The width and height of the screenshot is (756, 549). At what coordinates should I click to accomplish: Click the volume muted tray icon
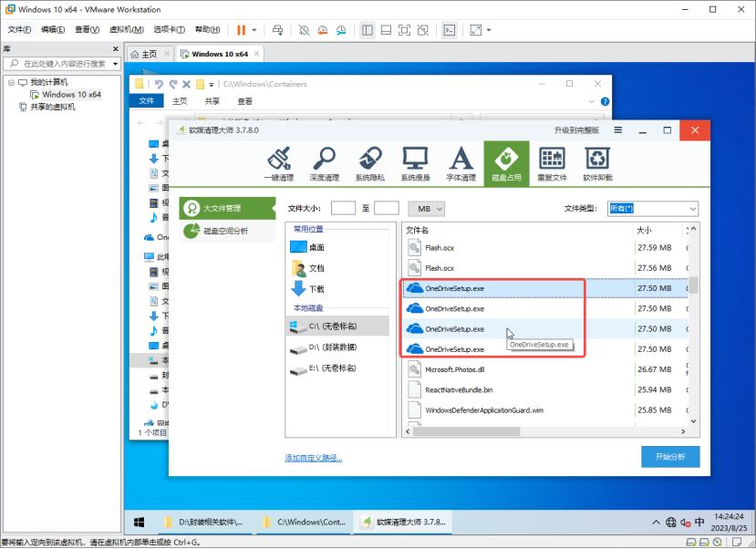685,522
